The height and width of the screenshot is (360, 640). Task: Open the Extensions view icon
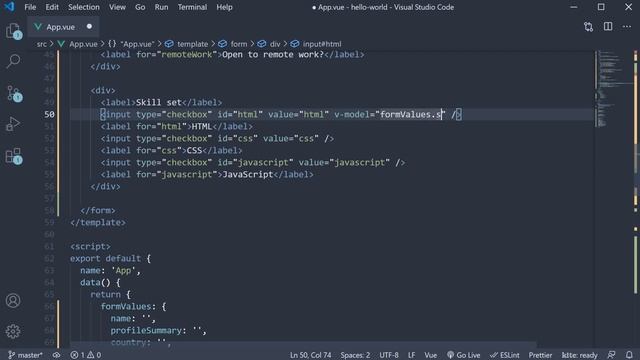coord(13,156)
